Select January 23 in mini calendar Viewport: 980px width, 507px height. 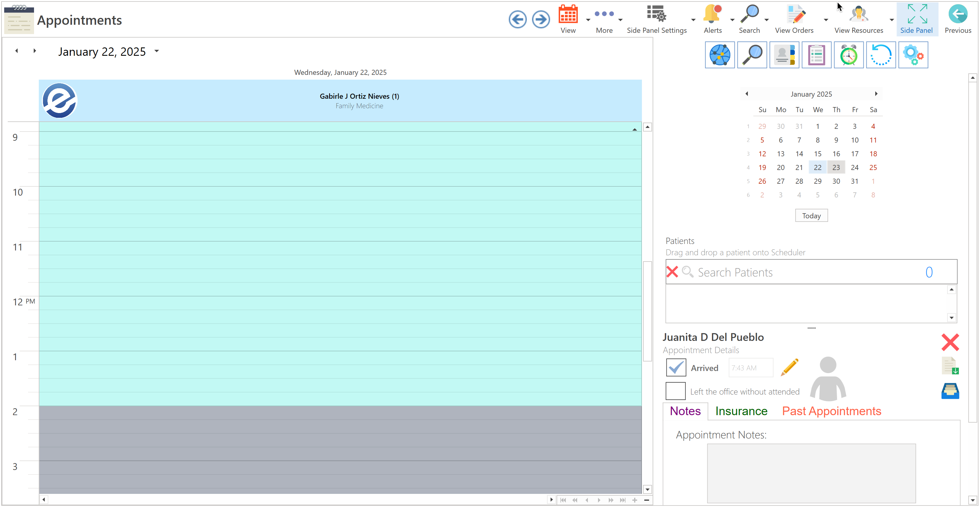pyautogui.click(x=836, y=167)
